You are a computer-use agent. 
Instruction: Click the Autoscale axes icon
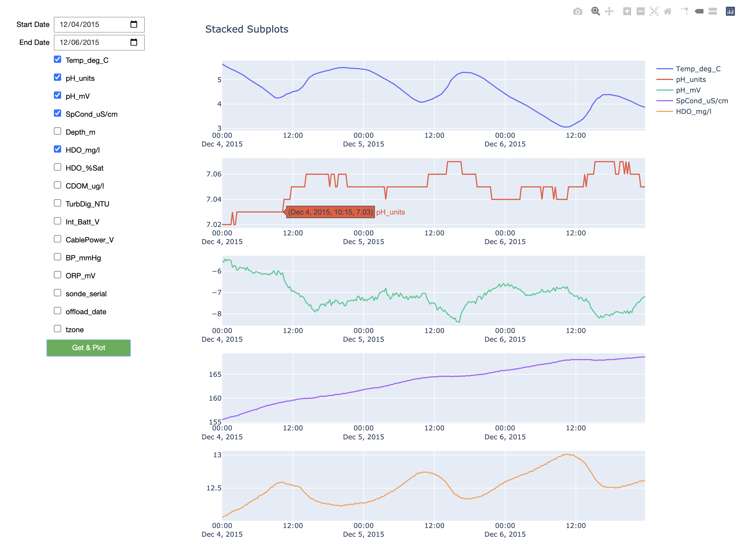click(x=654, y=12)
